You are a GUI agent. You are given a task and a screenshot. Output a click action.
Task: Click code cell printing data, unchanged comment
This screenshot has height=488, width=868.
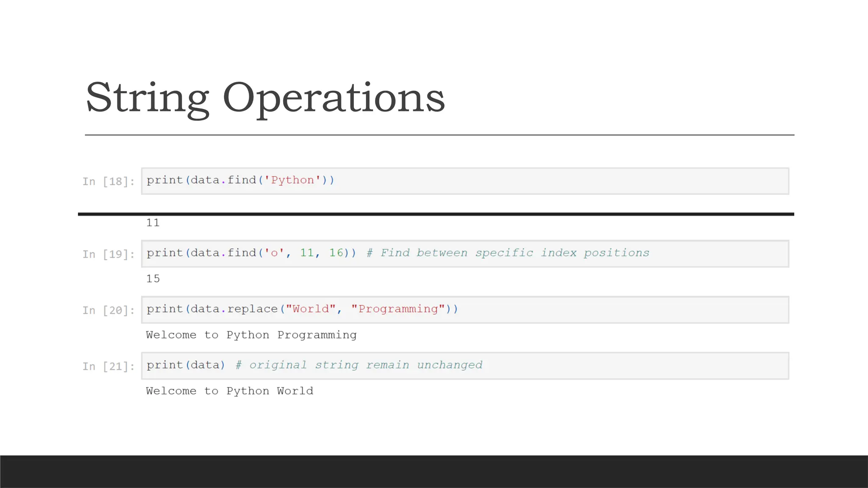(x=465, y=366)
